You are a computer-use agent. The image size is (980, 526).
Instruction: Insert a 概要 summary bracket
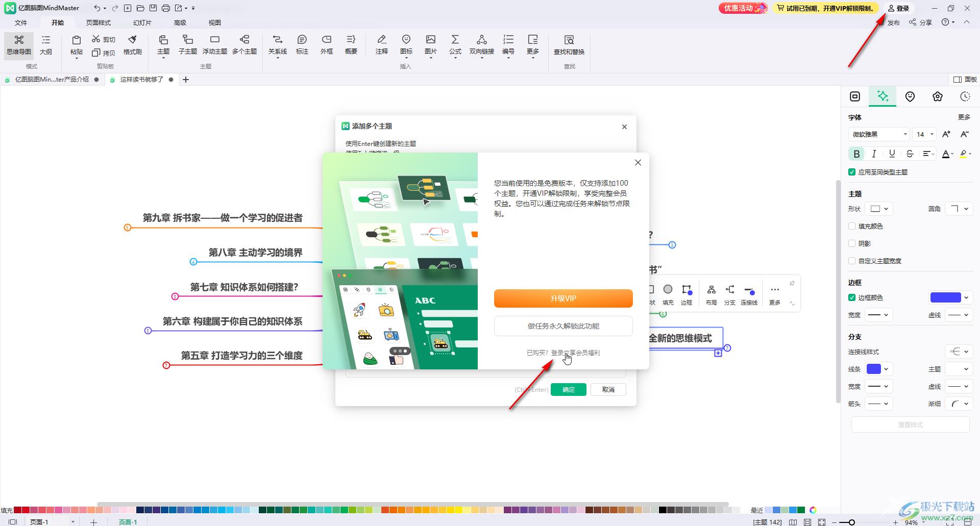(351, 45)
